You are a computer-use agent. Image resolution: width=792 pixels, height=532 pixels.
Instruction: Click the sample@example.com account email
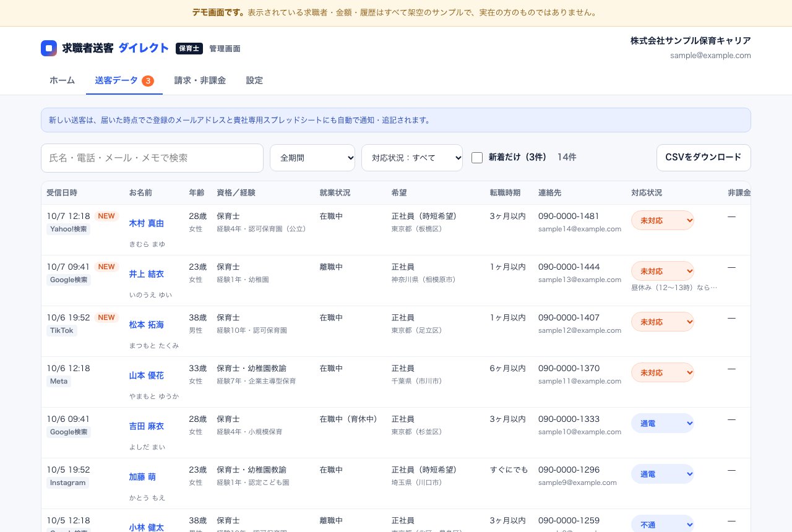click(710, 55)
